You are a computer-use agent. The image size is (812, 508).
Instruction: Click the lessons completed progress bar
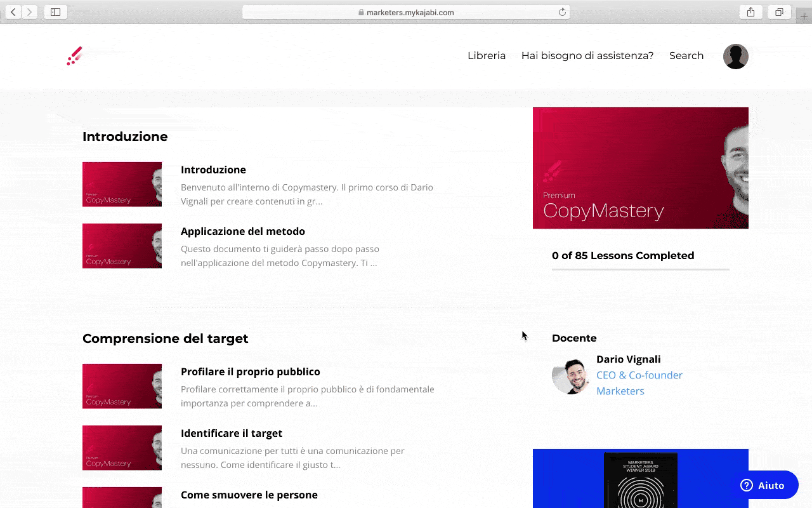[641, 270]
